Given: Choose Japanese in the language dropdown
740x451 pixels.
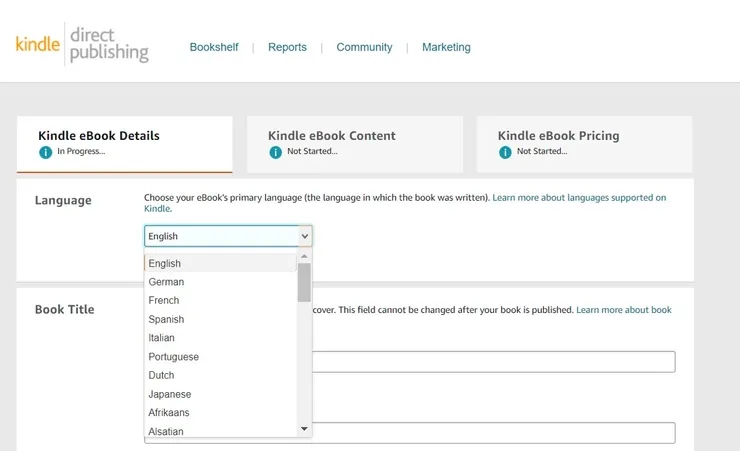Looking at the screenshot, I should coord(169,394).
